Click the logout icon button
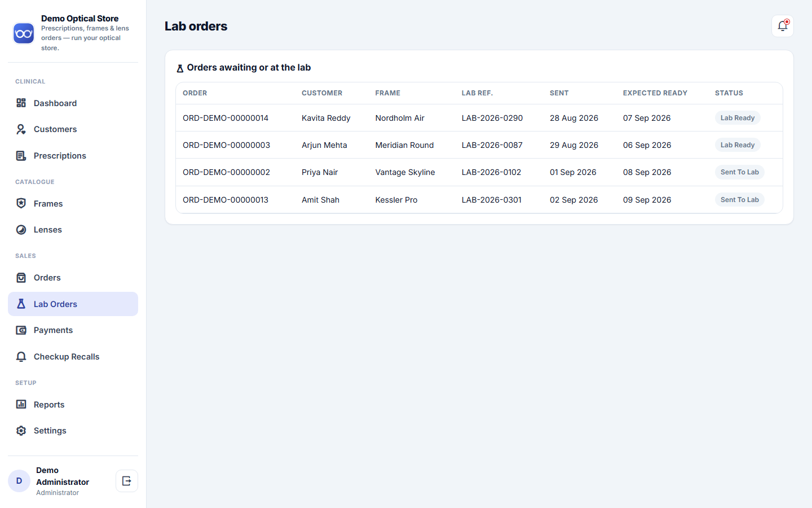 127,481
